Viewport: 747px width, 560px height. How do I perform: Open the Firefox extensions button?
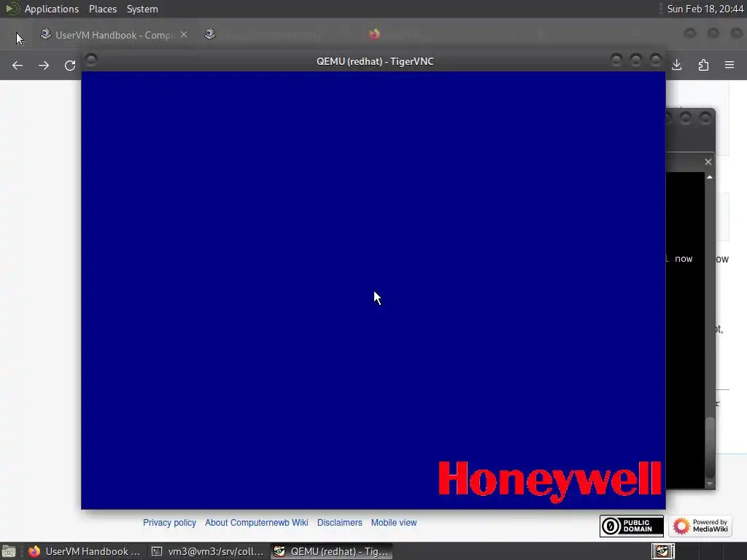pyautogui.click(x=703, y=65)
